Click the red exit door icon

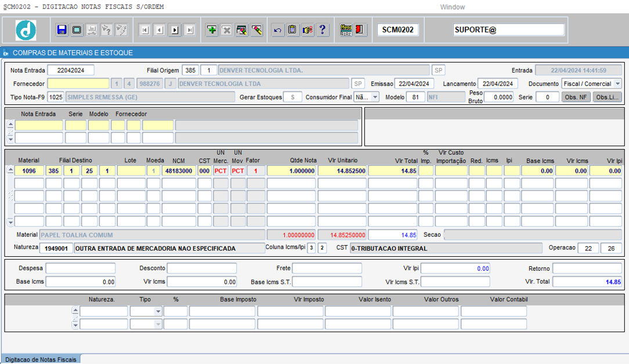coord(359,30)
